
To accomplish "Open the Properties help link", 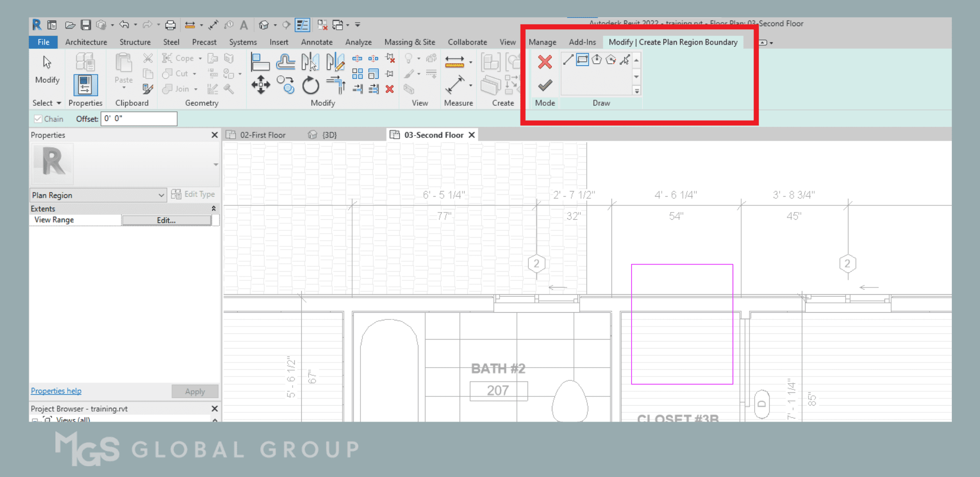I will tap(55, 391).
